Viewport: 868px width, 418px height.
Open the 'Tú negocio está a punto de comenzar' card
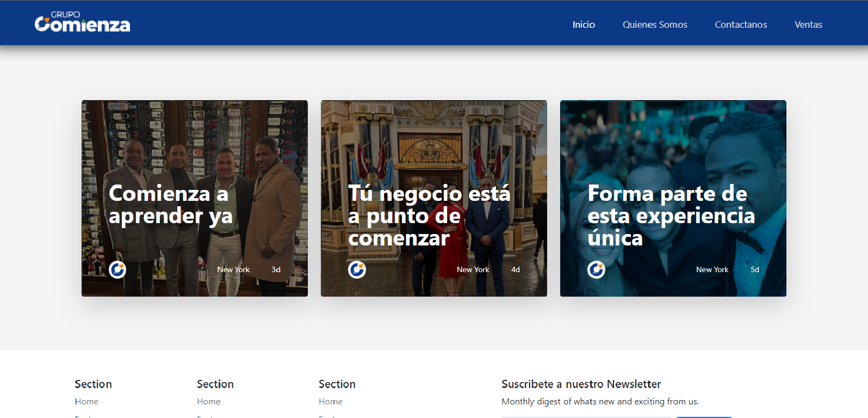(434, 198)
